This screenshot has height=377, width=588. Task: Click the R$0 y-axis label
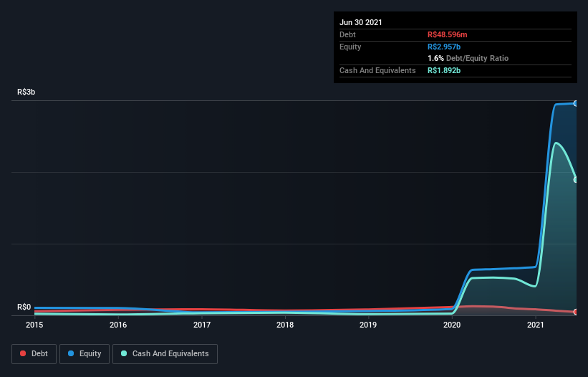click(24, 307)
